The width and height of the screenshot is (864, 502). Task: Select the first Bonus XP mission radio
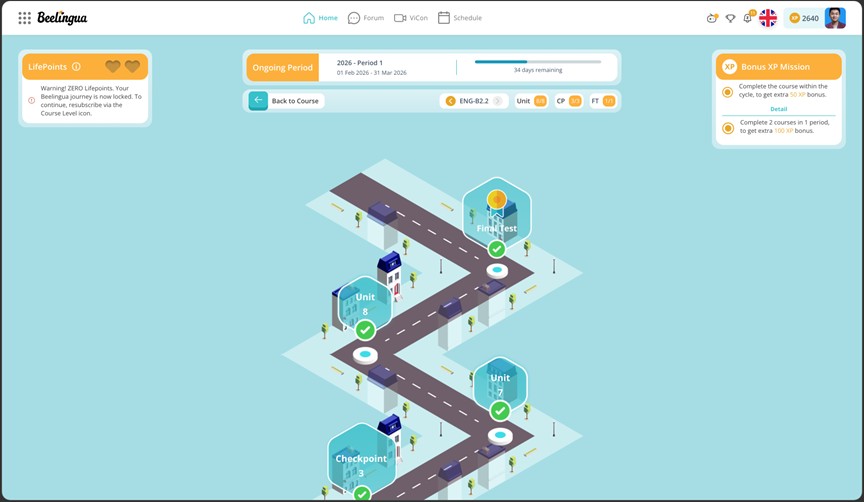click(728, 92)
